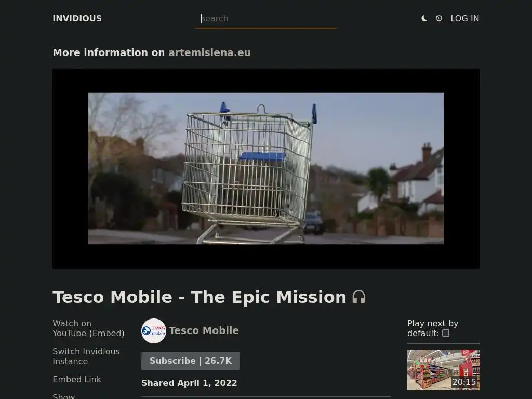The image size is (532, 399).
Task: Subscribe to Tesco Mobile channel
Action: click(191, 361)
